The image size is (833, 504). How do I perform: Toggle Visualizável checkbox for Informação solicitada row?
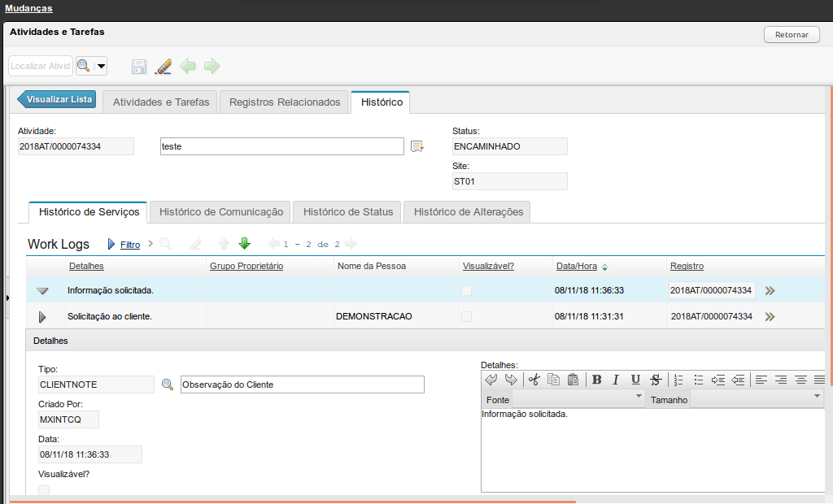click(x=466, y=290)
